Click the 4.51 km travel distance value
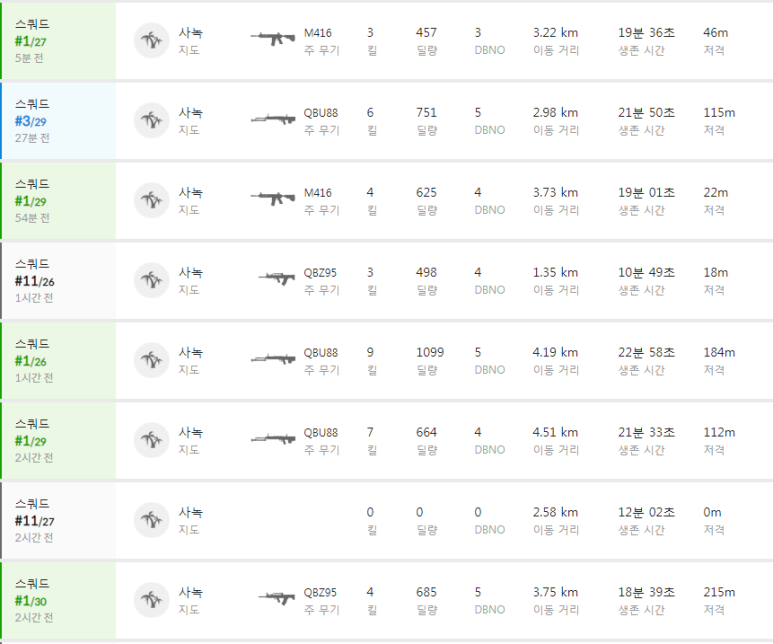Image resolution: width=773 pixels, height=644 pixels. pos(555,432)
